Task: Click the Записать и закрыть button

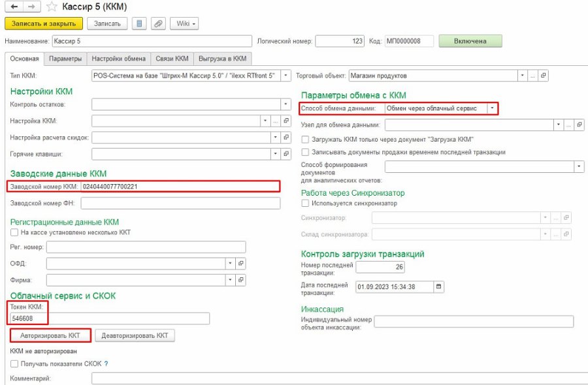Action: point(44,23)
